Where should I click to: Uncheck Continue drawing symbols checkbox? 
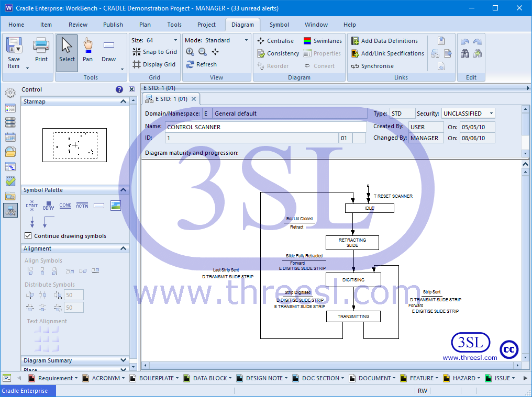pyautogui.click(x=28, y=235)
